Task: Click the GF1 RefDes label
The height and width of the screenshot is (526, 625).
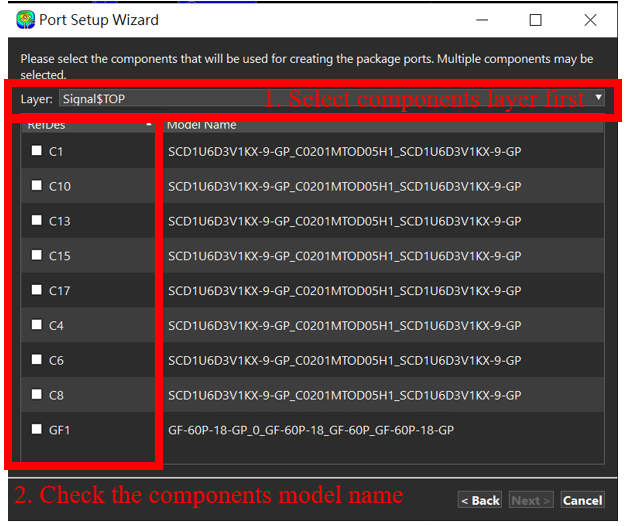Action: (59, 430)
